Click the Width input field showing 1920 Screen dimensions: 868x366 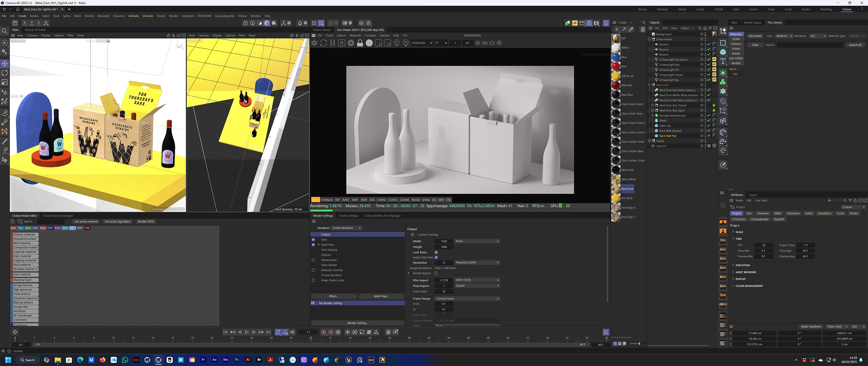coord(444,241)
